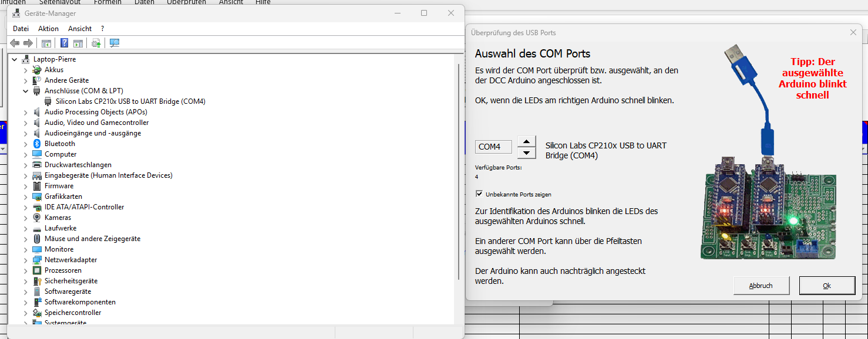
Task: Toggle the 'Unbekannte Ports zeigen' checkbox
Action: [479, 194]
